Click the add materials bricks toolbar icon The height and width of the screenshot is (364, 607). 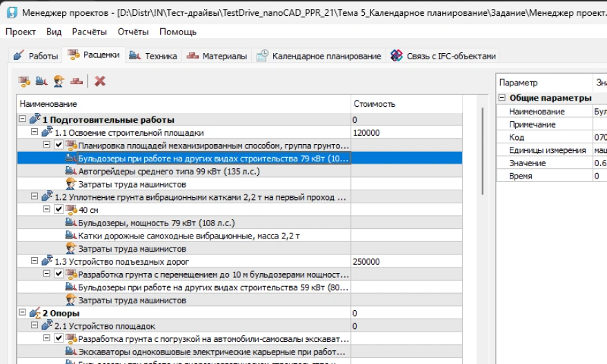coord(76,81)
